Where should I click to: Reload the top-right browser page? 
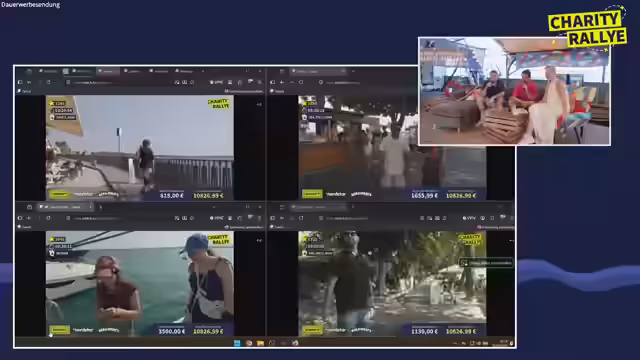(301, 82)
